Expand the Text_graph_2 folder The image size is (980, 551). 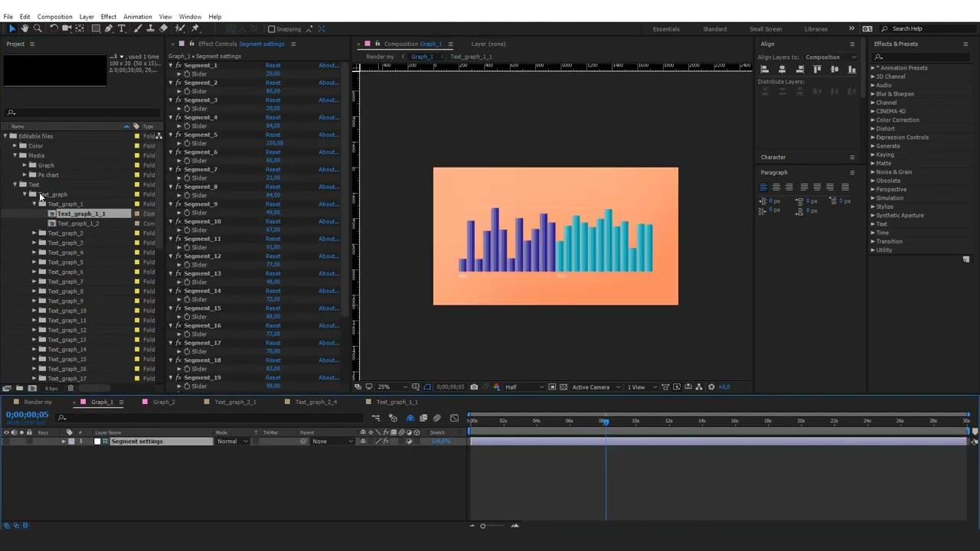(x=34, y=233)
